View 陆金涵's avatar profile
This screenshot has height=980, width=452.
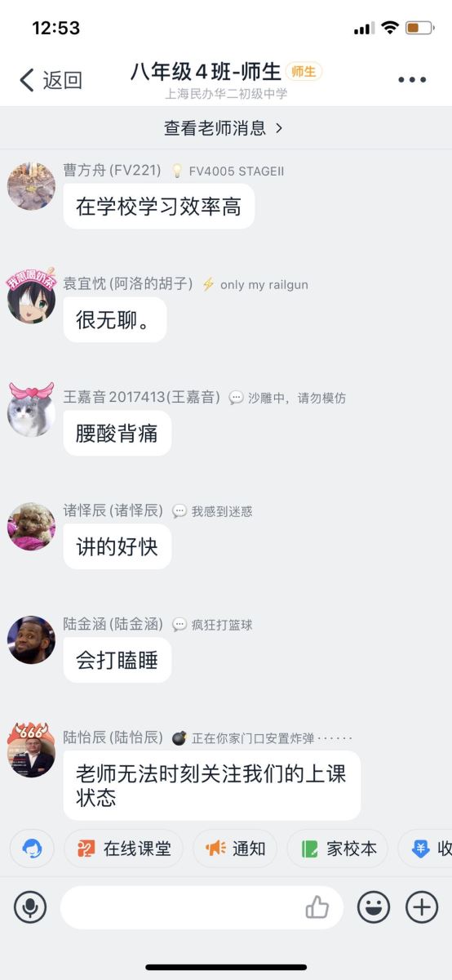(31, 639)
